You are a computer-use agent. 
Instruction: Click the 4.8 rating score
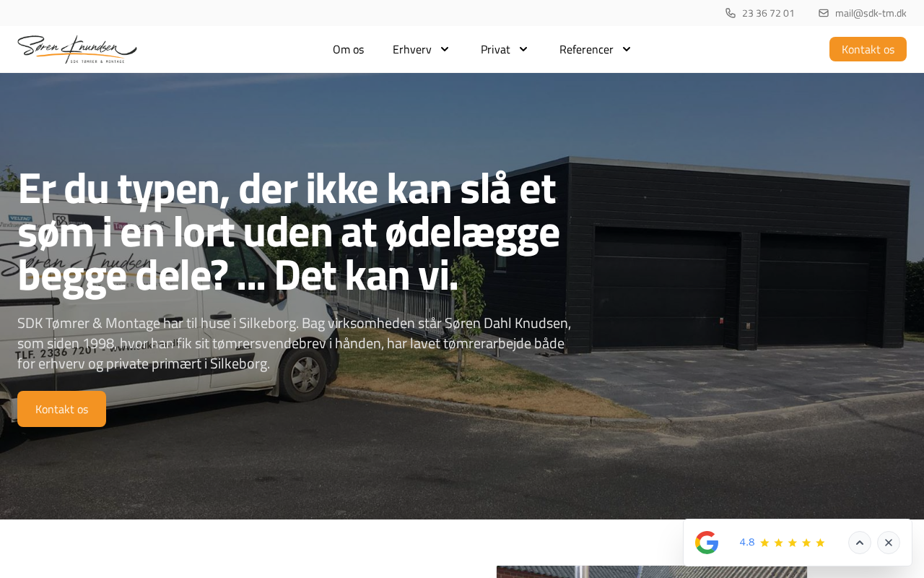coord(746,543)
